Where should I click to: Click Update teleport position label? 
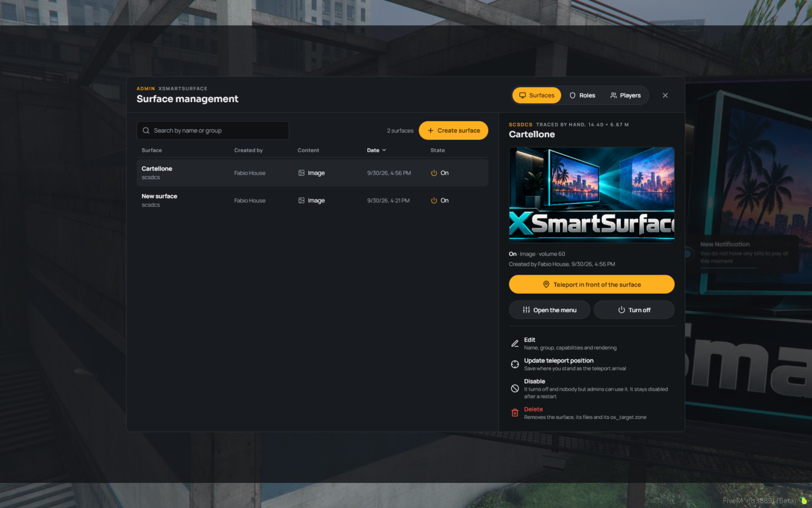coord(559,361)
